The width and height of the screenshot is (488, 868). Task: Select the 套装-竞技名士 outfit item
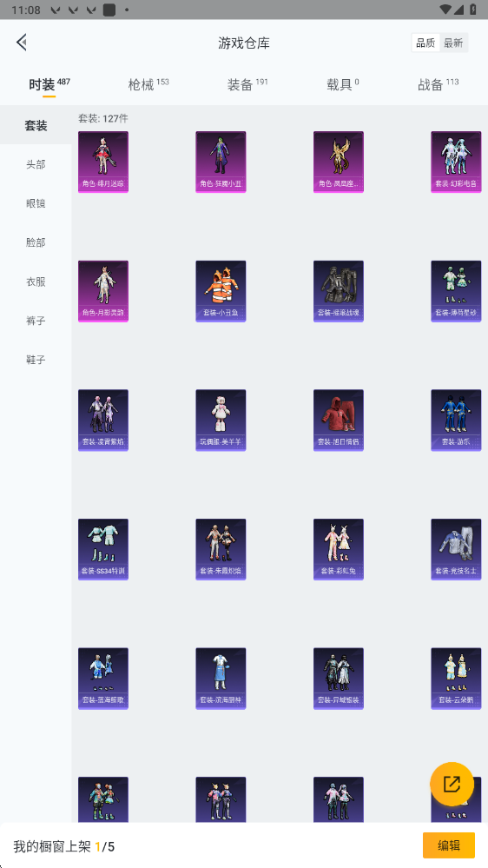pos(456,549)
